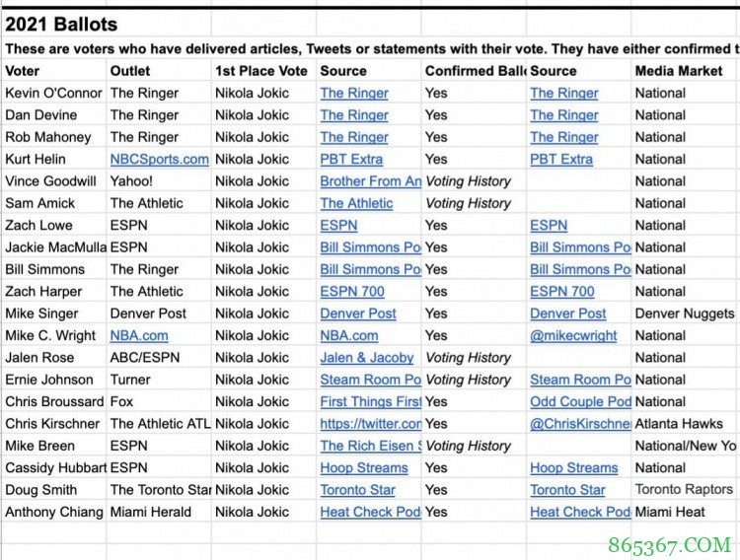Open the Odd Couple Pod link
The width and height of the screenshot is (740, 560).
[579, 402]
